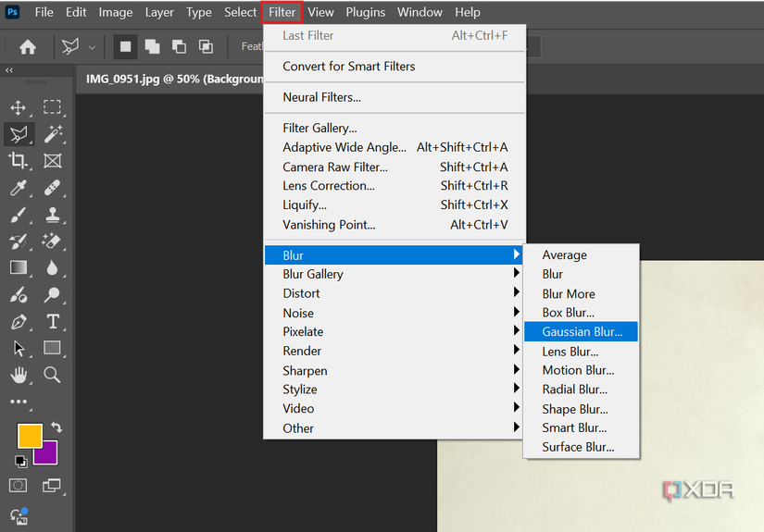The width and height of the screenshot is (764, 532).
Task: Click Convert for Smart Filters
Action: (x=395, y=67)
